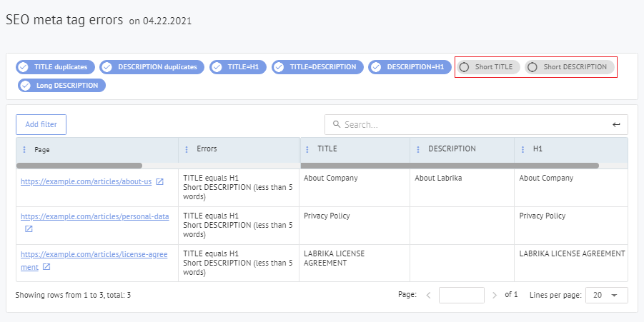Open the DESCRIPTION column options menu dots
Image resolution: width=644 pixels, height=322 pixels.
coord(419,149)
